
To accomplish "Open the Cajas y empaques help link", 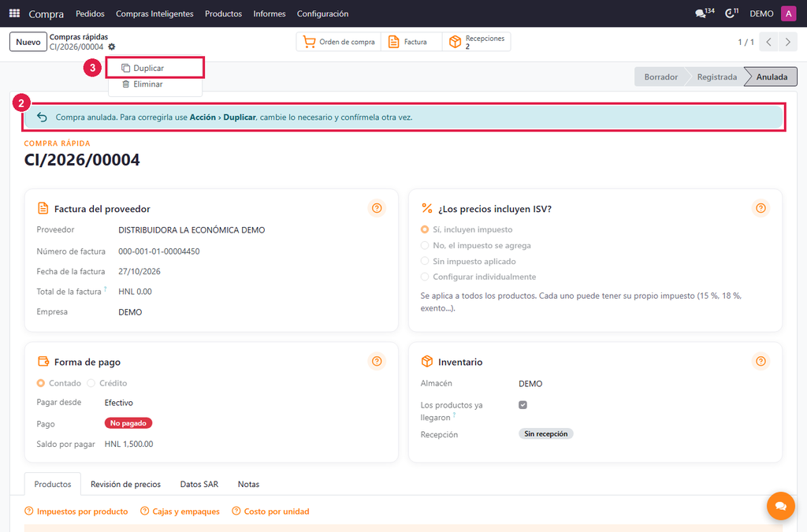I will point(180,512).
